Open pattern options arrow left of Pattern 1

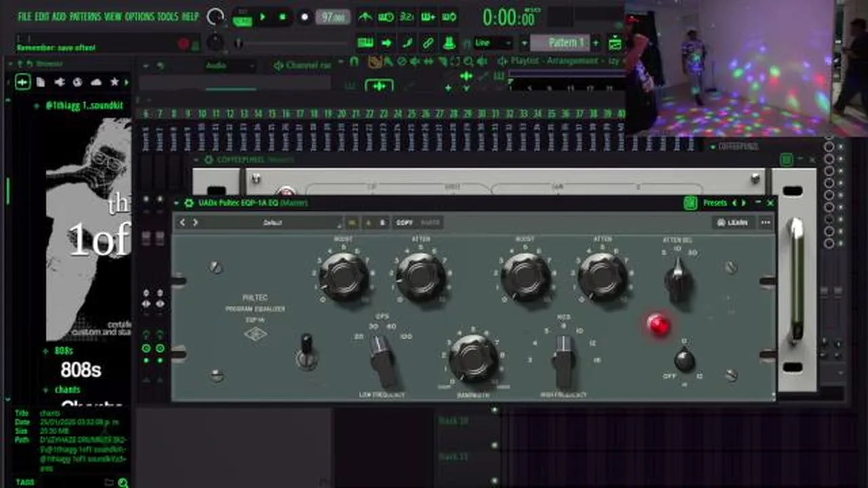(524, 43)
